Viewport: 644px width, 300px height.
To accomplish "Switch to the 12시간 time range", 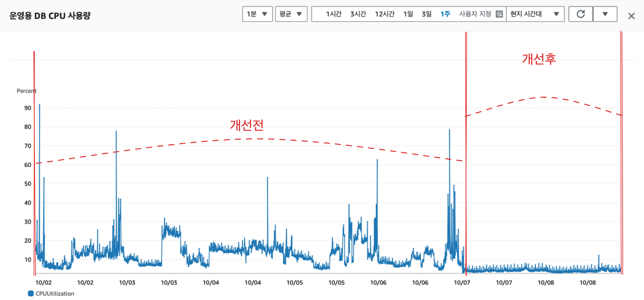I will point(384,14).
